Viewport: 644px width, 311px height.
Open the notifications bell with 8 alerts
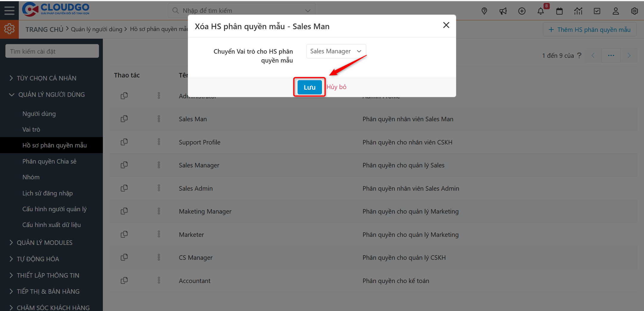(x=541, y=11)
